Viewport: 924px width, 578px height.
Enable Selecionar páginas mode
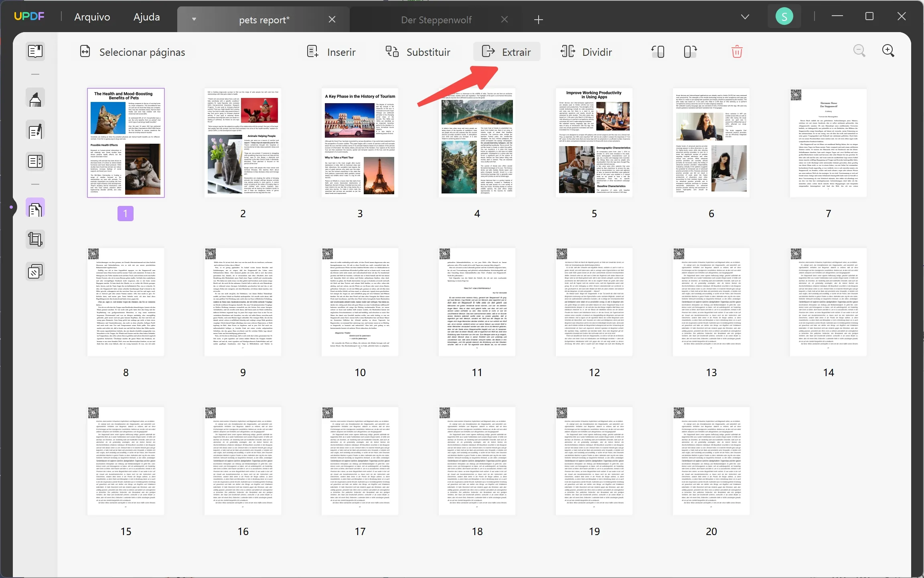coord(133,52)
